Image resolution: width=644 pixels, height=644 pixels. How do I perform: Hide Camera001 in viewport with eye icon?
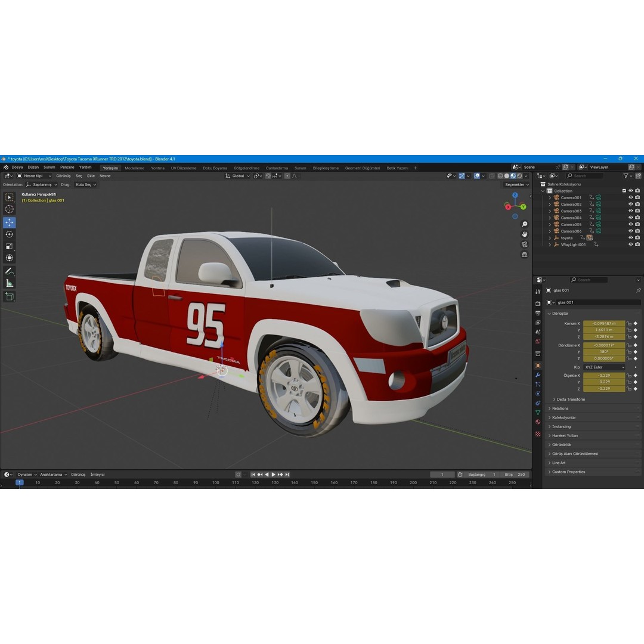pyautogui.click(x=631, y=197)
